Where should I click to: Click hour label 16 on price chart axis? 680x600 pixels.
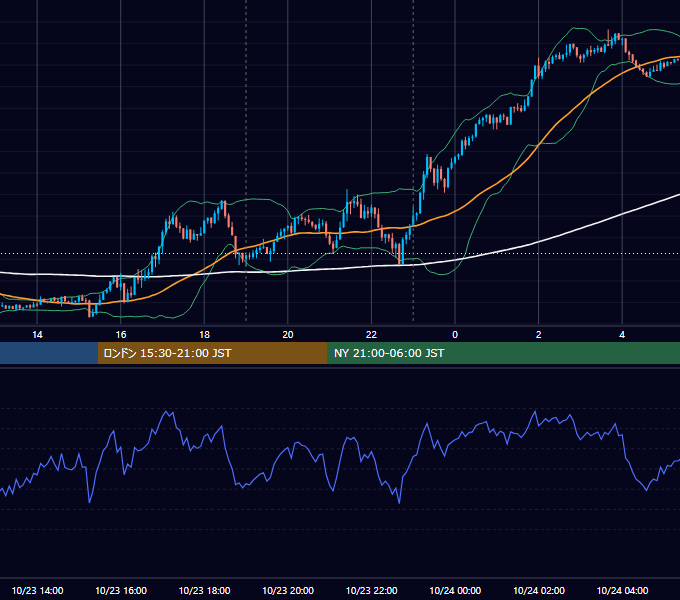click(121, 335)
